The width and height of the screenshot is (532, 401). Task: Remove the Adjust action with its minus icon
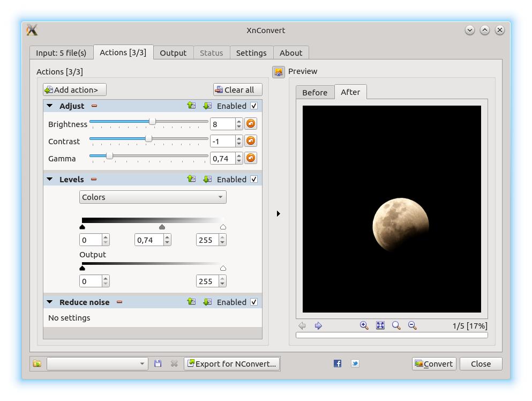tap(94, 106)
